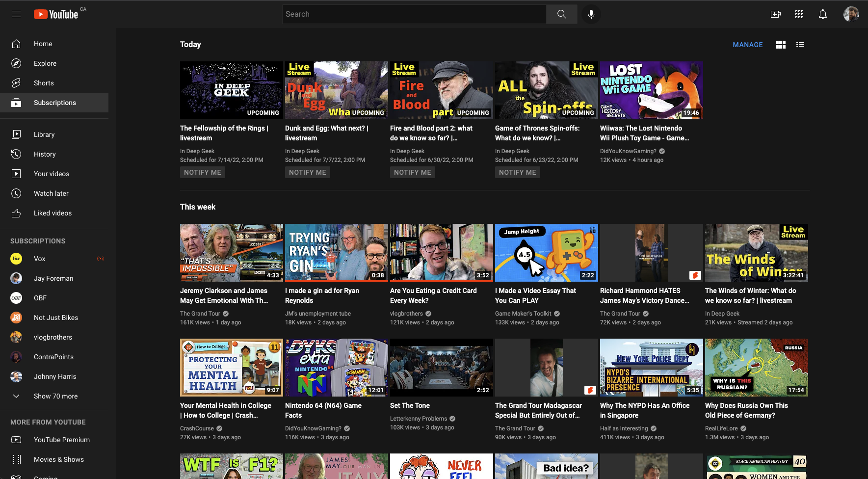Expand Show 70 more subscriptions
The height and width of the screenshot is (479, 868).
click(56, 396)
